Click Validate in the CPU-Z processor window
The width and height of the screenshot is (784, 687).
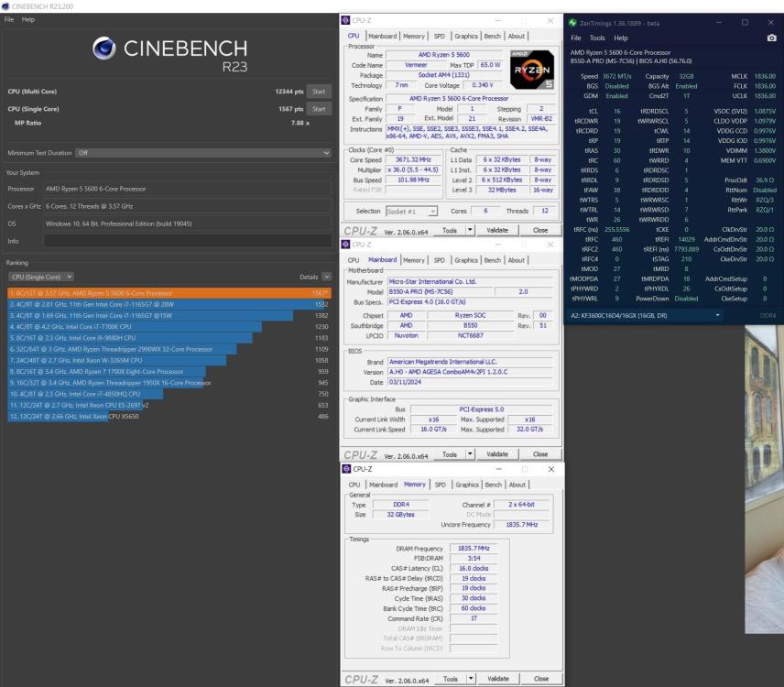tap(497, 230)
